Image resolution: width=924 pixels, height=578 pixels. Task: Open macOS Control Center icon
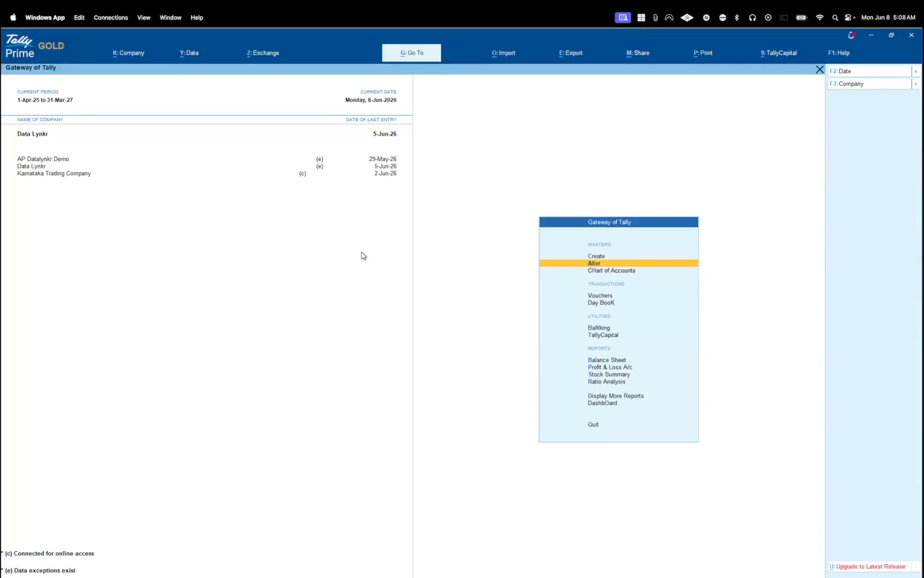(849, 17)
